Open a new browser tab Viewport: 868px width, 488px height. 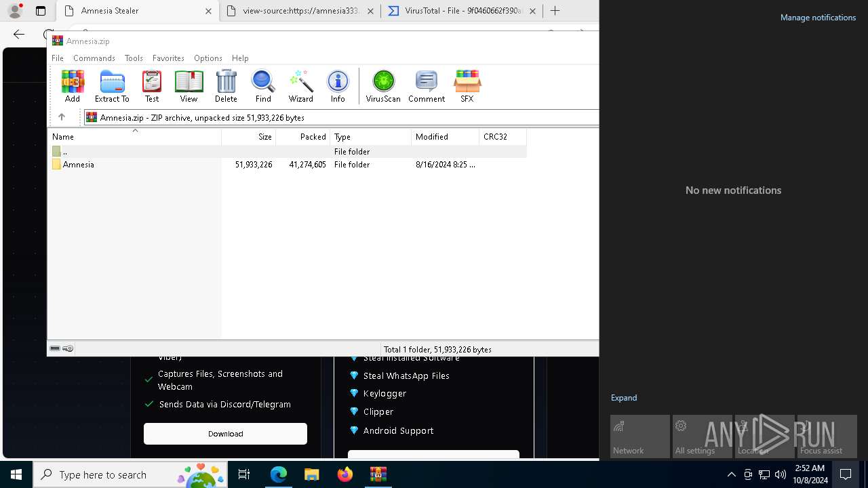[555, 11]
